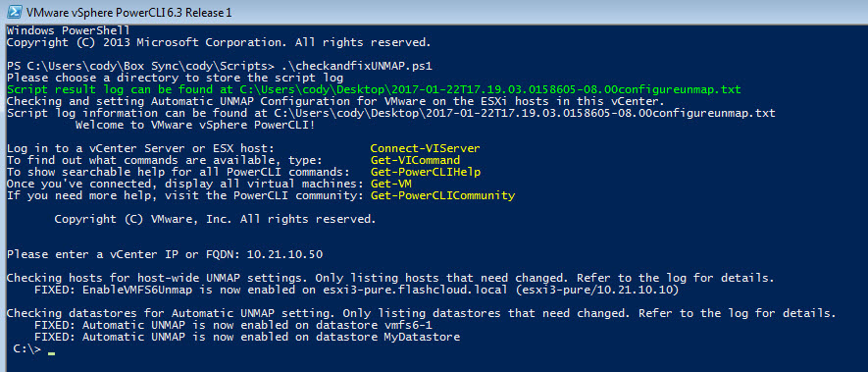868x372 pixels.
Task: Click the Microsoft copyright line
Action: point(218,42)
